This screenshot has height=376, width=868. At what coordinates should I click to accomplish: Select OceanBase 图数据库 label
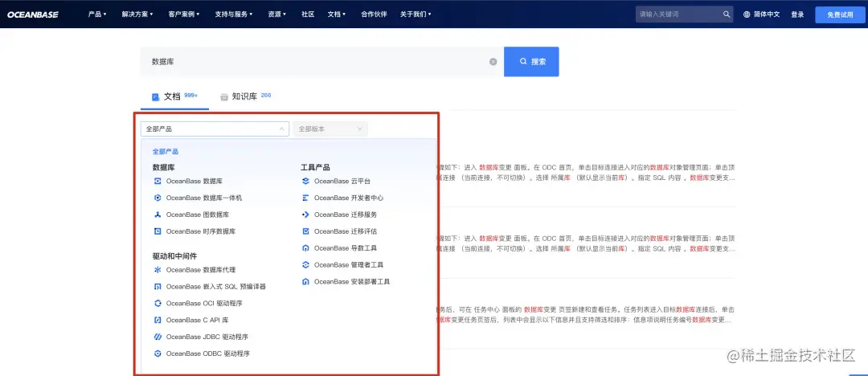coord(198,215)
